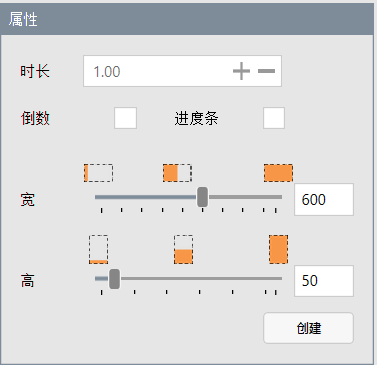Select the half width preset icon
The width and height of the screenshot is (377, 365).
coord(177,173)
